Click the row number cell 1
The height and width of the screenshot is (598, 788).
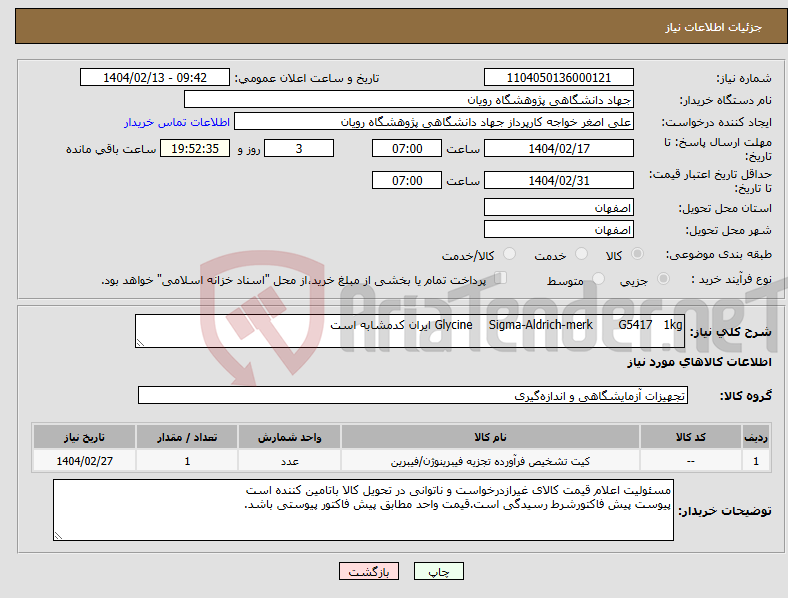point(756,461)
